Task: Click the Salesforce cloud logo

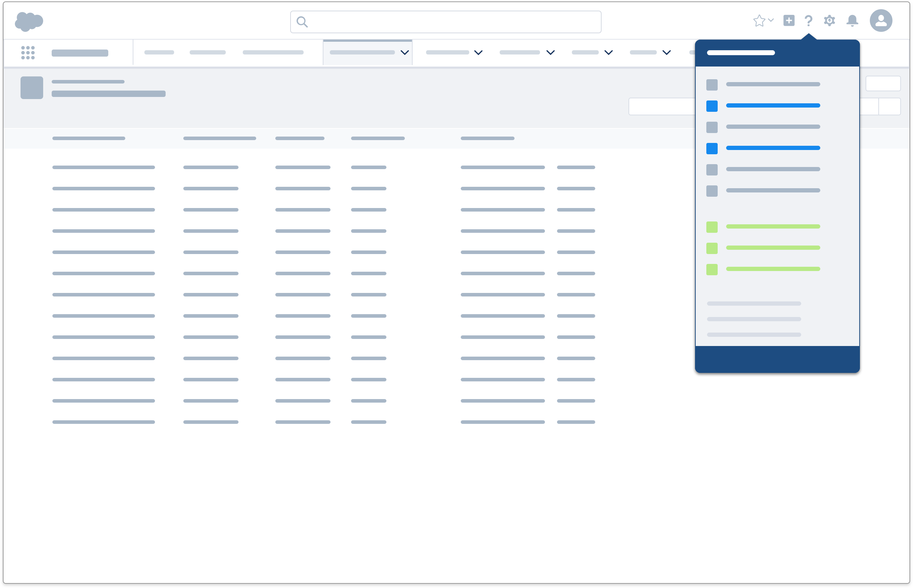Action: click(29, 21)
